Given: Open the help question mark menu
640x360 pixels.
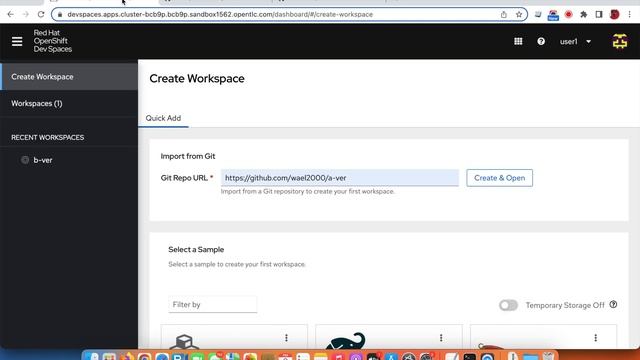Looking at the screenshot, I should click(541, 41).
